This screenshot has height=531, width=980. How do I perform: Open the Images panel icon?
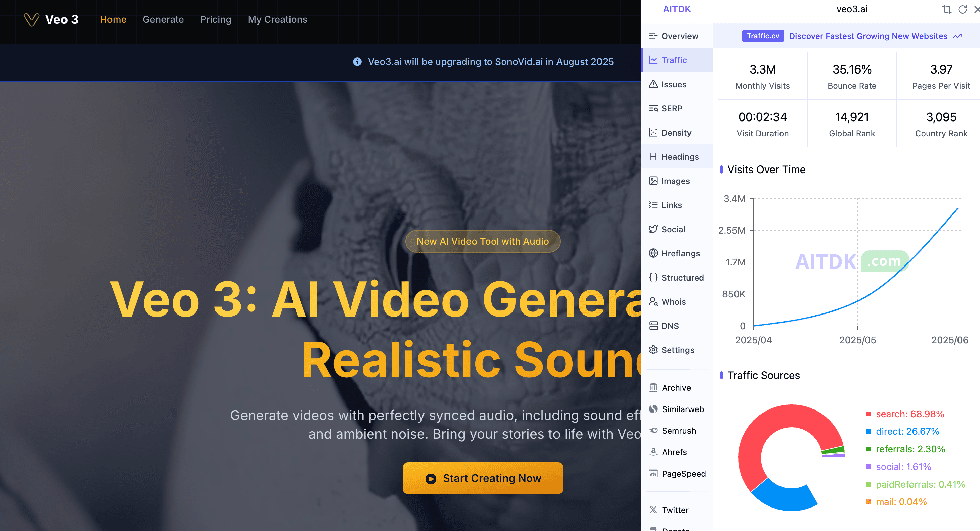coord(653,181)
